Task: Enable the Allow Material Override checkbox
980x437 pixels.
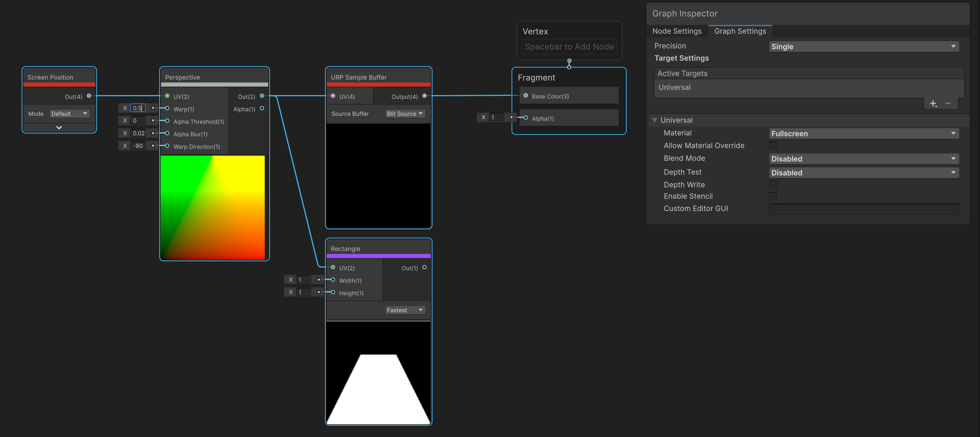Action: (x=773, y=145)
